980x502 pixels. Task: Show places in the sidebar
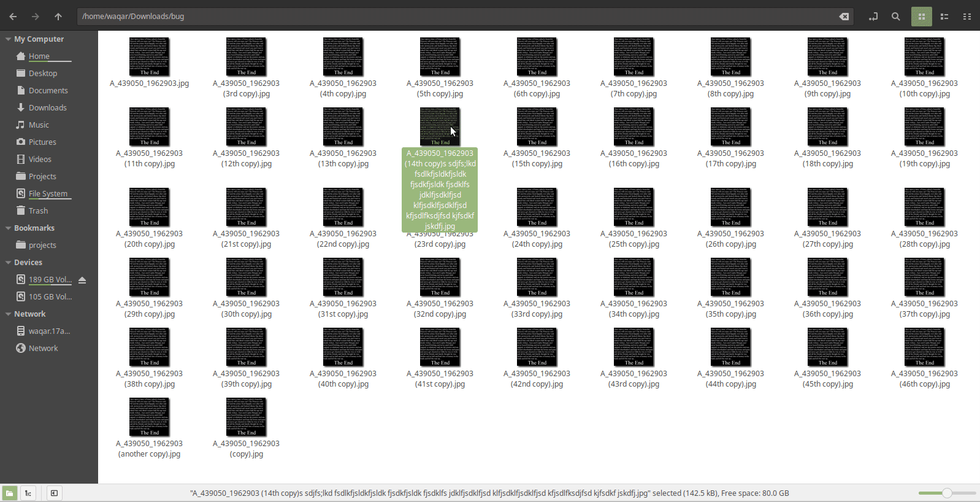pyautogui.click(x=9, y=493)
